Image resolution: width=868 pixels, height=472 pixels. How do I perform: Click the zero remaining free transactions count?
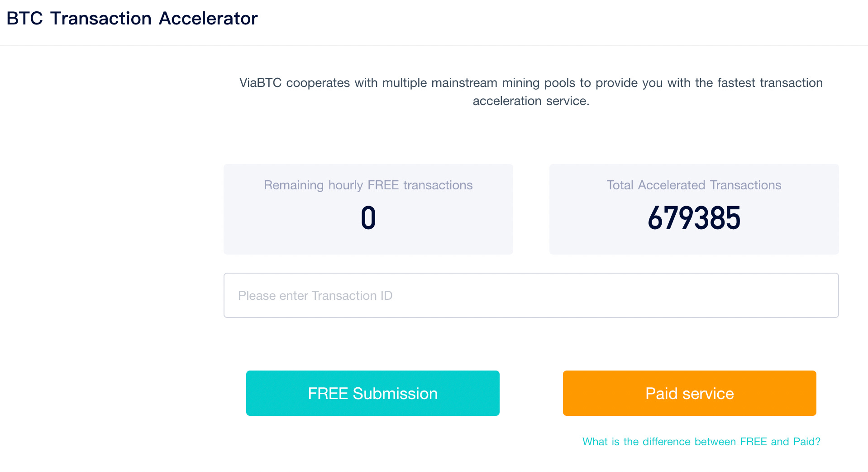[x=368, y=218]
